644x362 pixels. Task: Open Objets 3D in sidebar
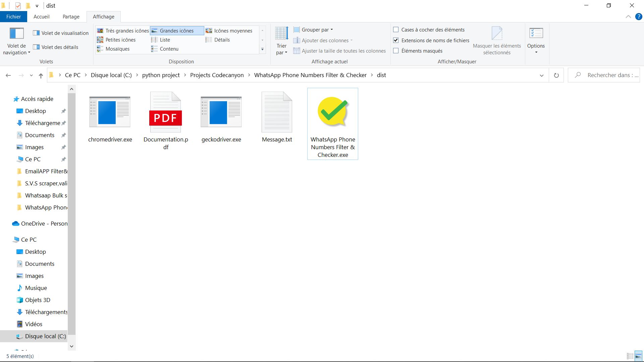(33, 300)
